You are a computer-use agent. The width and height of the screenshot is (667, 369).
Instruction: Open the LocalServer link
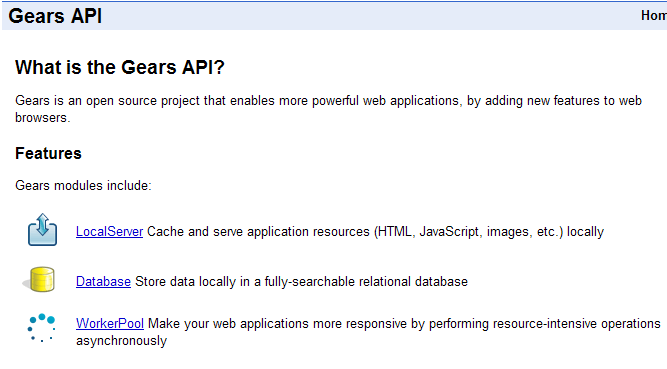109,232
